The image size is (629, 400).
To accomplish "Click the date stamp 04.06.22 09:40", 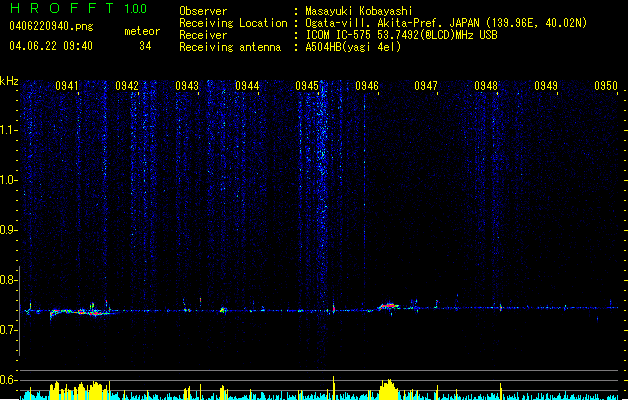I will point(51,46).
